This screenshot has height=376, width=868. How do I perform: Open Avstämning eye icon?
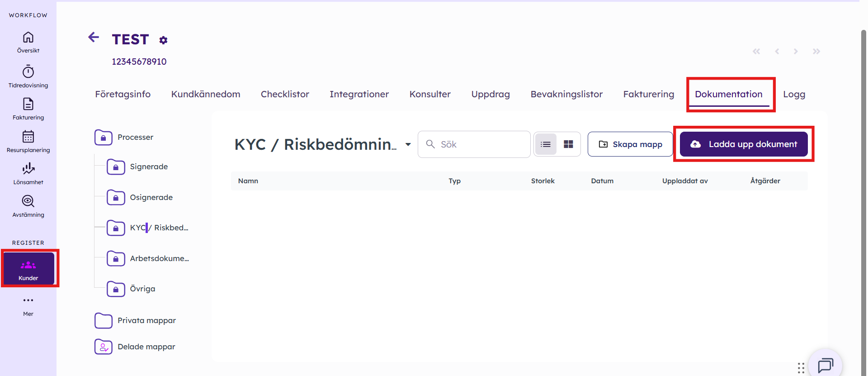(x=28, y=201)
